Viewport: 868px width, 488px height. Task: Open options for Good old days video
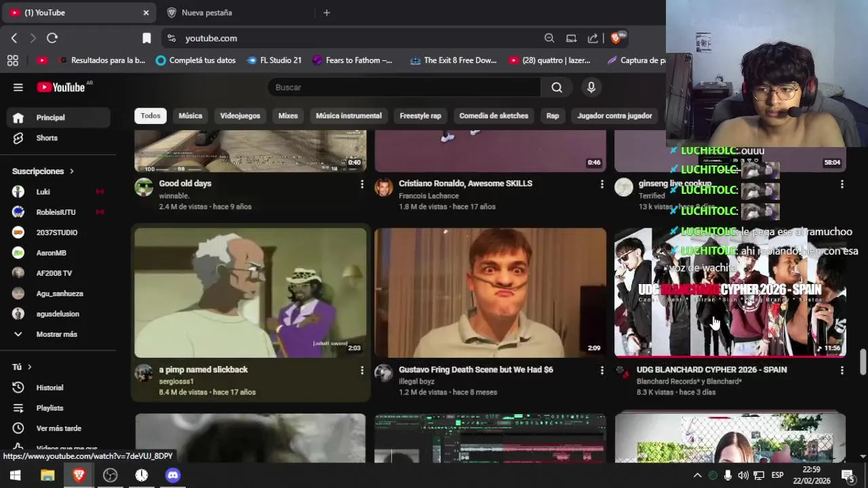tap(361, 184)
